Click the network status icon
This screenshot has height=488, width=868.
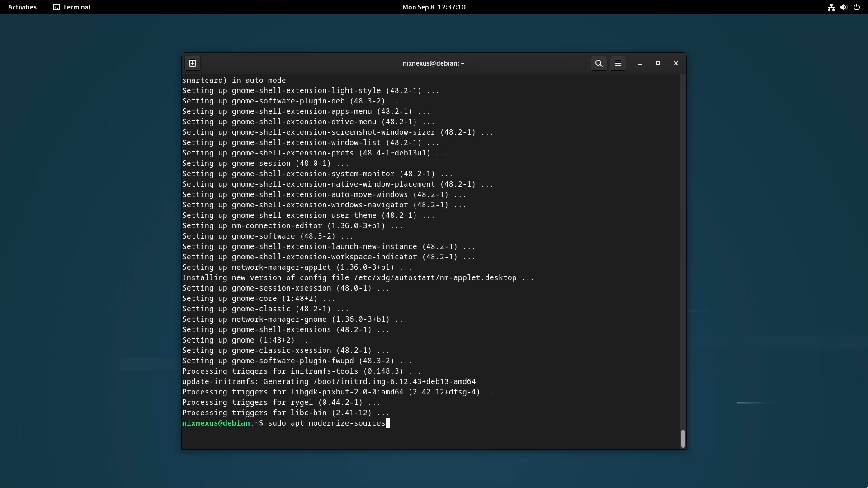point(831,7)
